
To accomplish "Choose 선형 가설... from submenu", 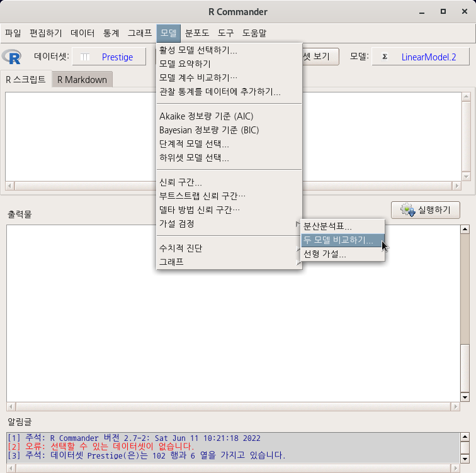I will [343, 254].
